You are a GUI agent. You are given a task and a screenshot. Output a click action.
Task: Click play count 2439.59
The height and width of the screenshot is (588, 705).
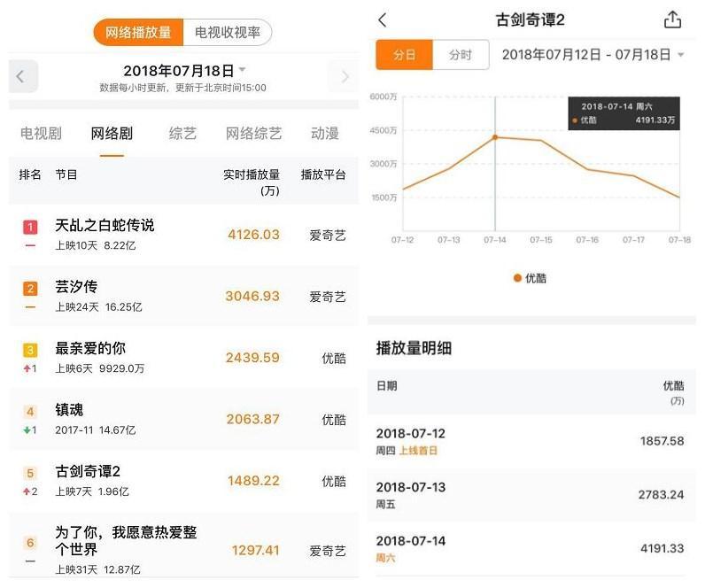tap(252, 358)
